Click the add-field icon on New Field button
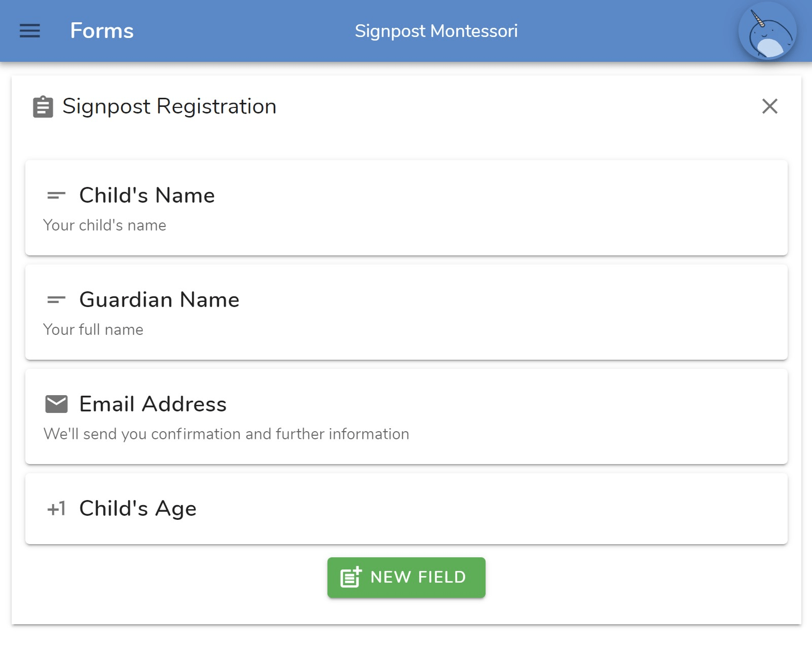This screenshot has height=648, width=812. (x=351, y=577)
